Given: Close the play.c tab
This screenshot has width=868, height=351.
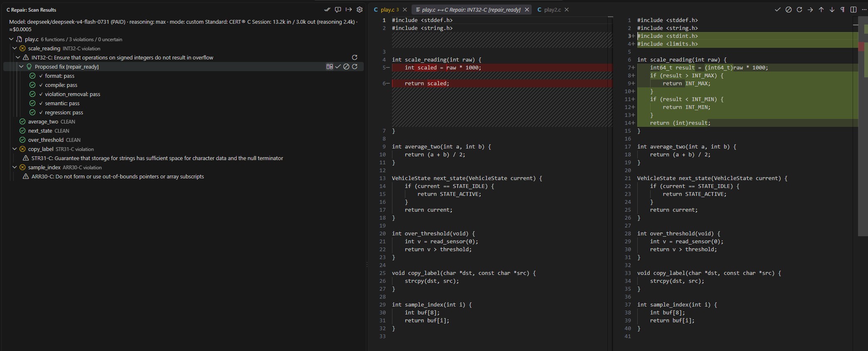Looking at the screenshot, I should click(405, 10).
